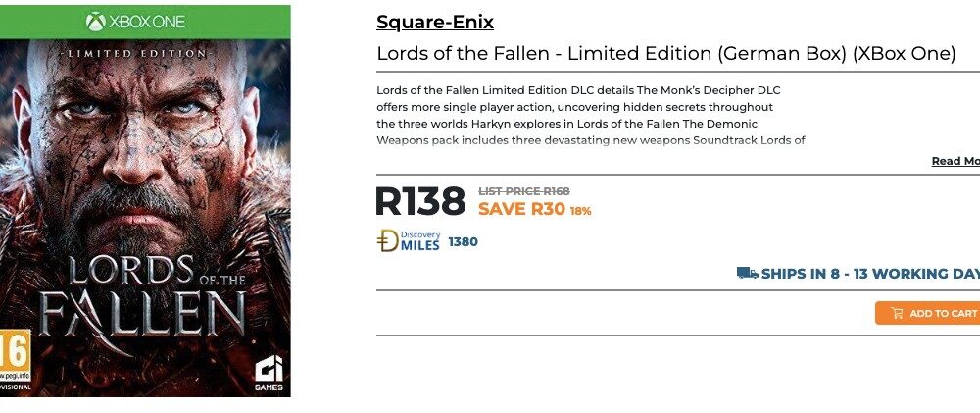Open the Square-Enix brand link
Screen dimensions: 980x413
tap(435, 23)
